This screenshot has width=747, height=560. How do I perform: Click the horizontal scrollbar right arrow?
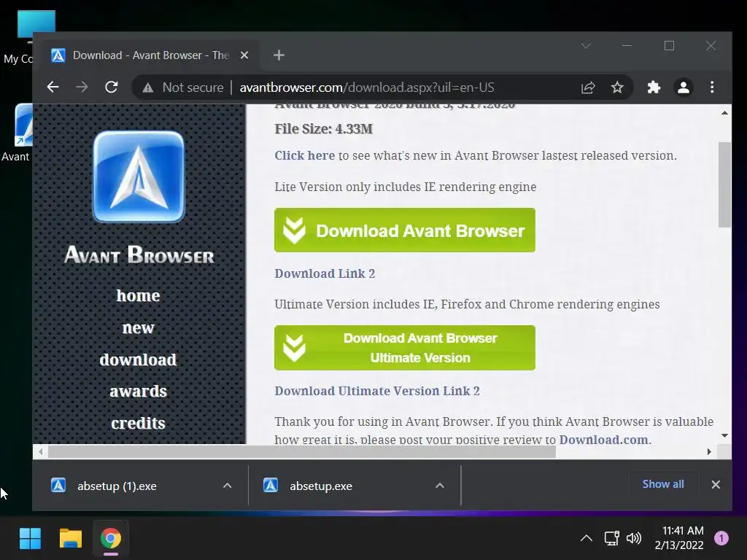[x=709, y=451]
